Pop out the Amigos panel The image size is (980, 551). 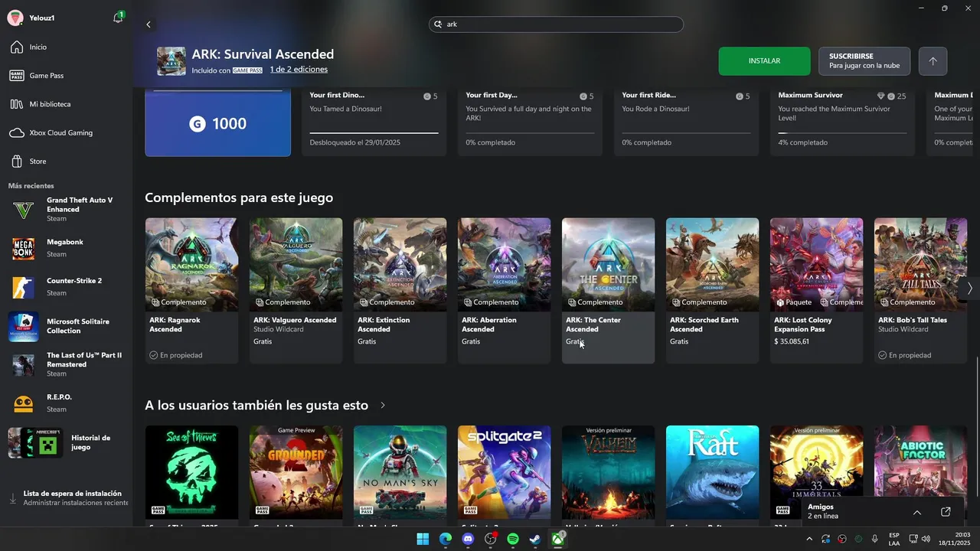tap(946, 512)
